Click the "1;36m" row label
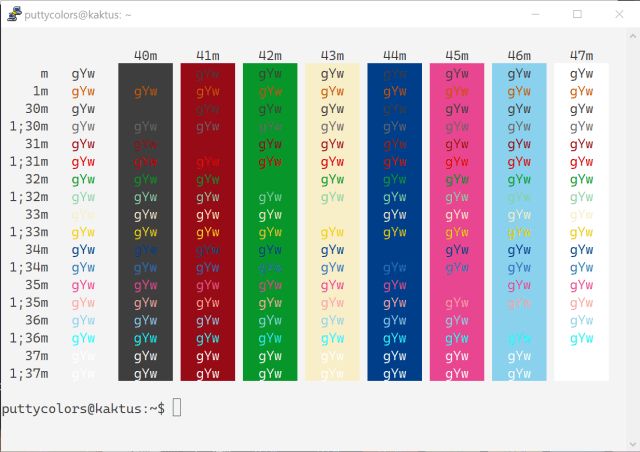 pos(29,338)
